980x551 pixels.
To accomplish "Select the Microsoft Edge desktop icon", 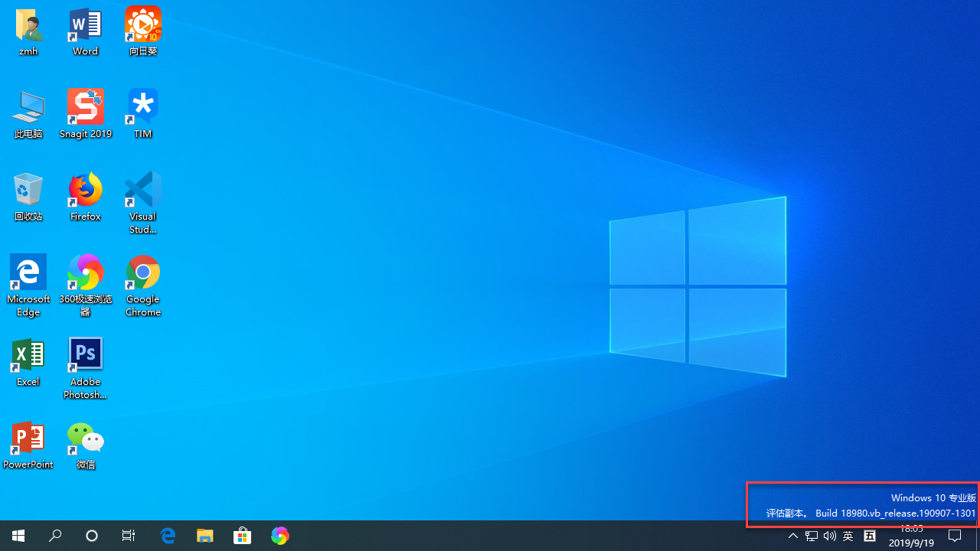I will [x=28, y=285].
